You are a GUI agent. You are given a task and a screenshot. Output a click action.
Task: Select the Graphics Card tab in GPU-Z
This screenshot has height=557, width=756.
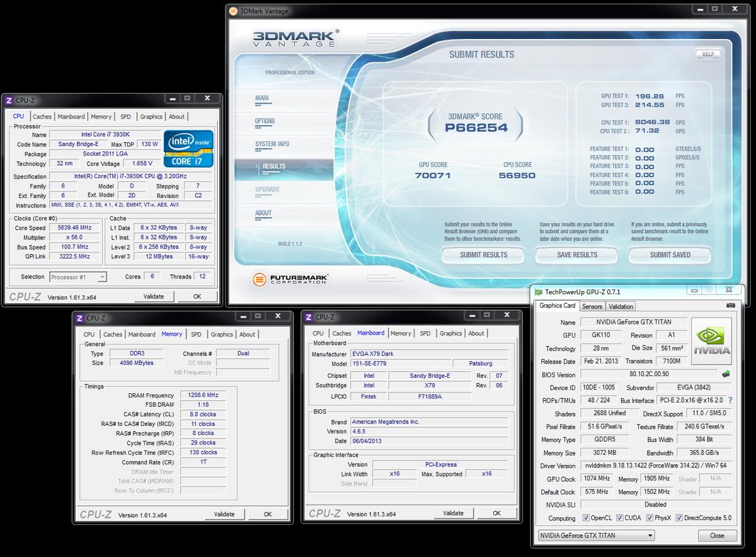[557, 306]
